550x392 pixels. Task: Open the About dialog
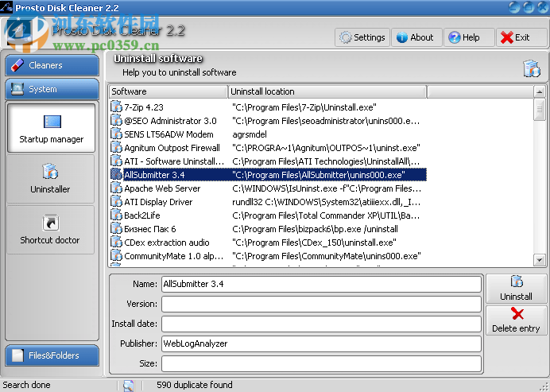[416, 37]
